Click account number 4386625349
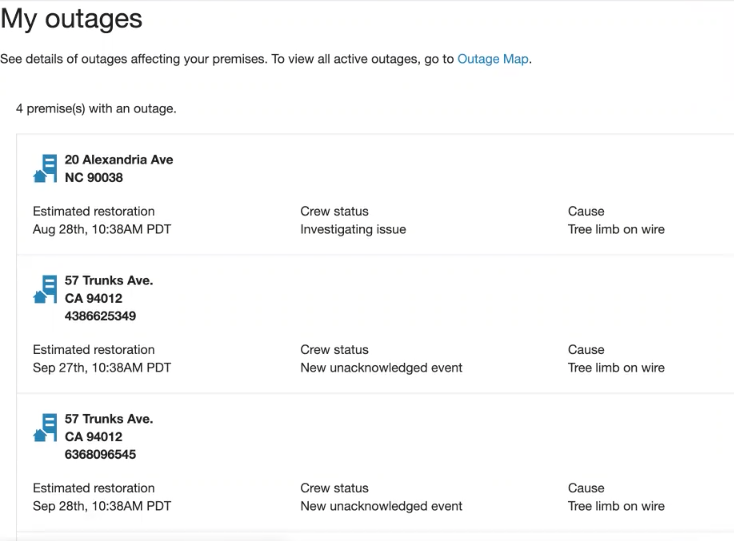This screenshot has height=541, width=734. pos(100,316)
